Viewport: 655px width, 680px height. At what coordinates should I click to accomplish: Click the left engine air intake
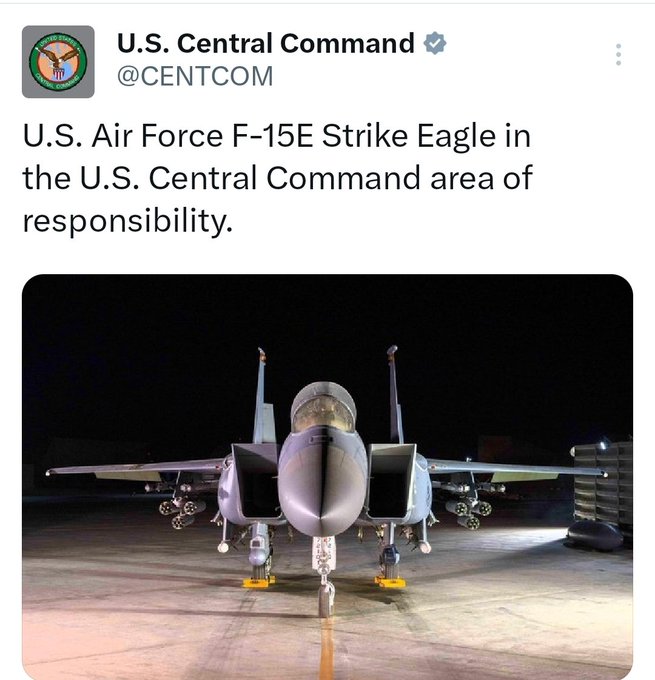coord(255,480)
